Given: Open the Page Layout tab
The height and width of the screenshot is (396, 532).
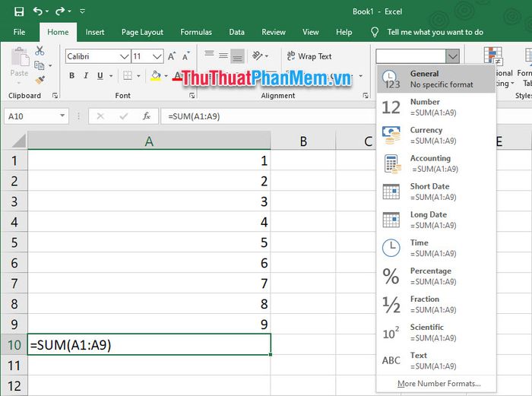Looking at the screenshot, I should [142, 33].
